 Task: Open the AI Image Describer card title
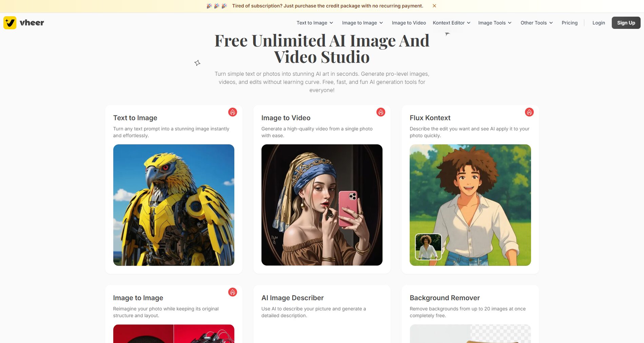pos(292,298)
